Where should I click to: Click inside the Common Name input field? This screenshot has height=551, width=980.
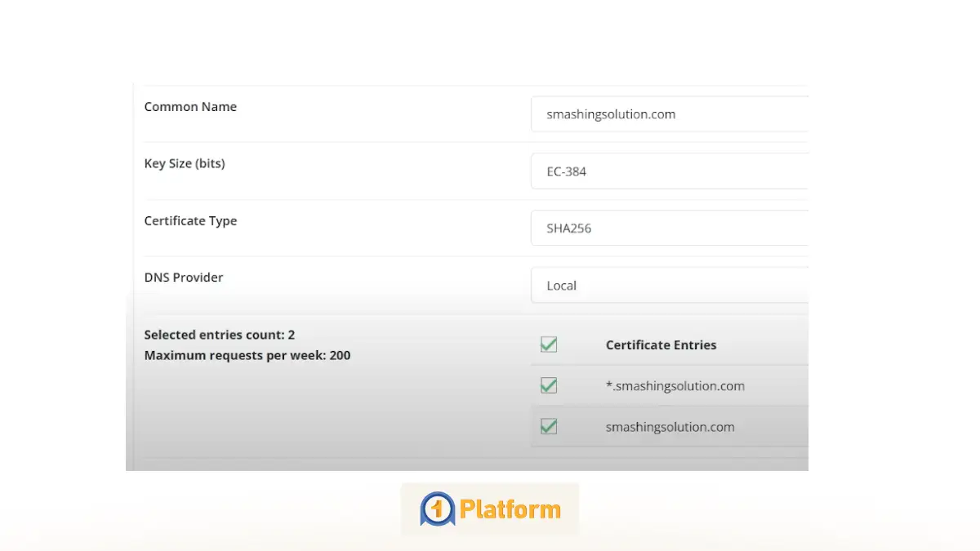click(x=670, y=113)
